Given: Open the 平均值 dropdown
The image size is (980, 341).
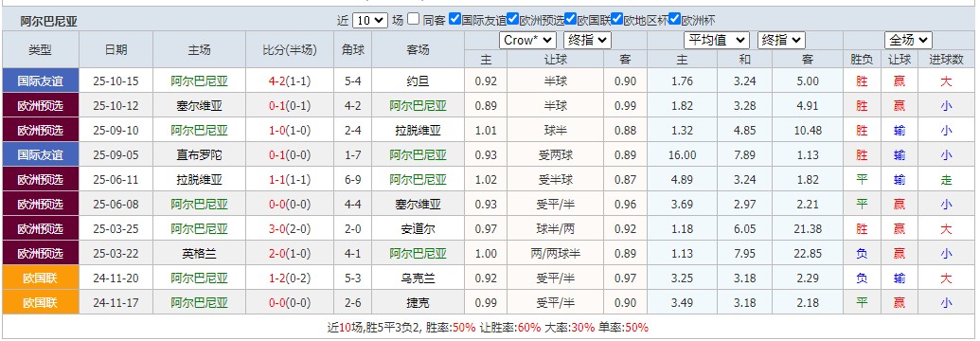Looking at the screenshot, I should [717, 40].
